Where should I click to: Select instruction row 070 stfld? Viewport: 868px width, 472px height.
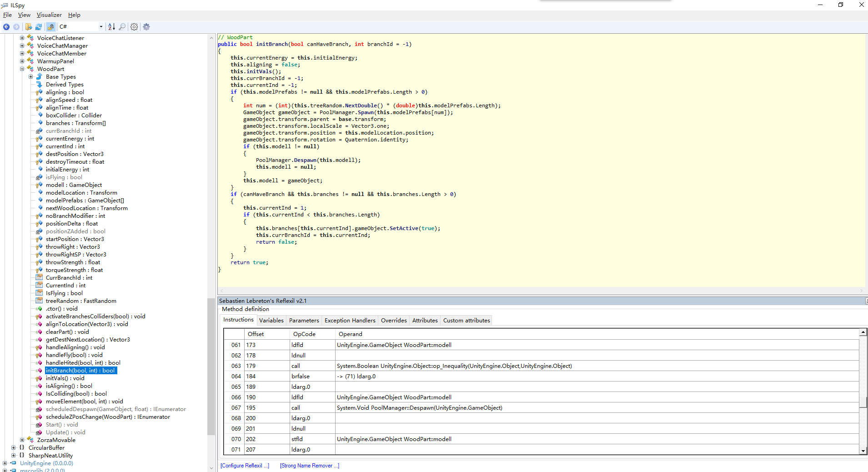click(x=541, y=439)
